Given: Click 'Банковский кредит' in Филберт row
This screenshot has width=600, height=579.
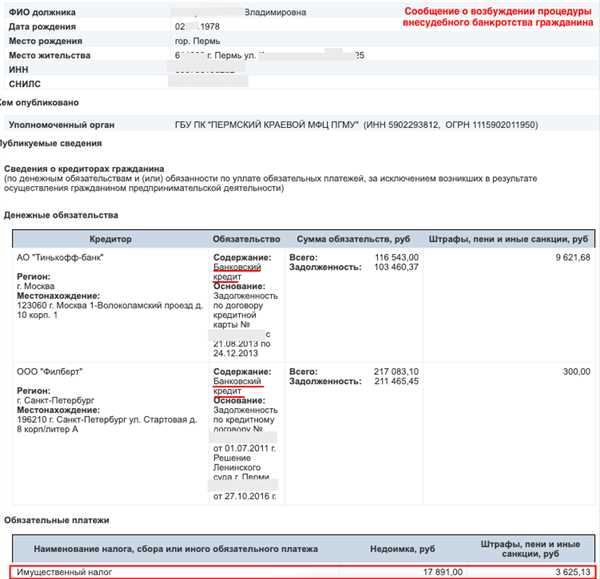Looking at the screenshot, I should pos(238,386).
